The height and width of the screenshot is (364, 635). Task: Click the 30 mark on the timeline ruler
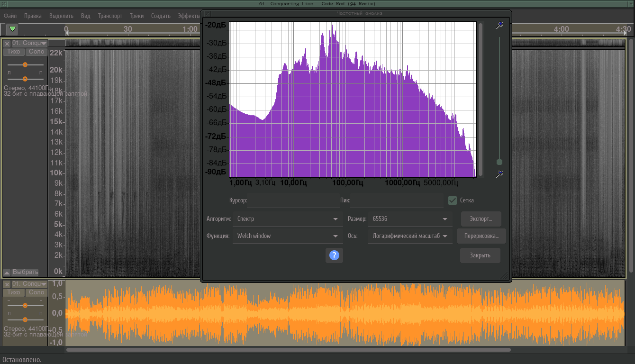[x=128, y=29]
